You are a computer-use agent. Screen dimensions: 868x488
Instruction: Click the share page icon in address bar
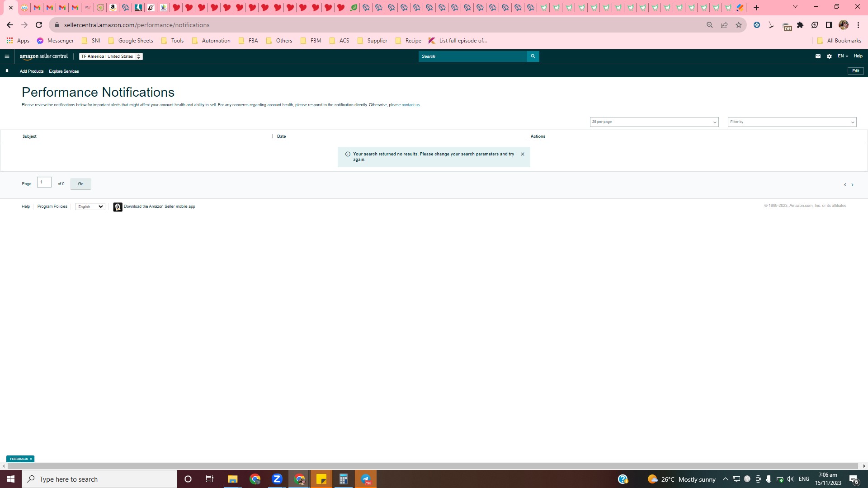pyautogui.click(x=724, y=25)
